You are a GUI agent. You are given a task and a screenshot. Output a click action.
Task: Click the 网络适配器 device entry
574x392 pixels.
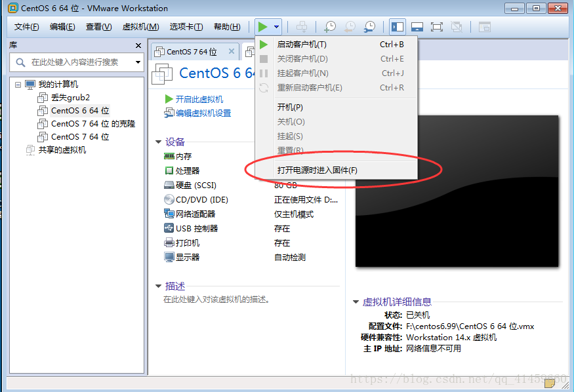point(190,214)
